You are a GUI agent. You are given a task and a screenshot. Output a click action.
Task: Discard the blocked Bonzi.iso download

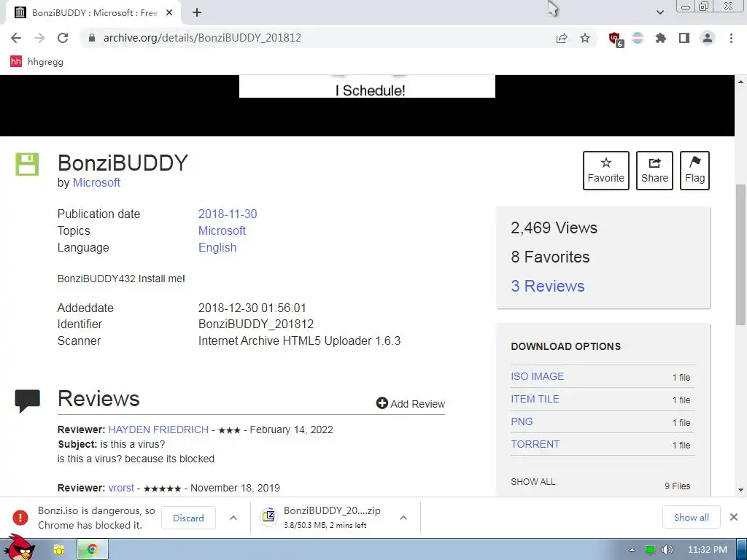pyautogui.click(x=188, y=518)
